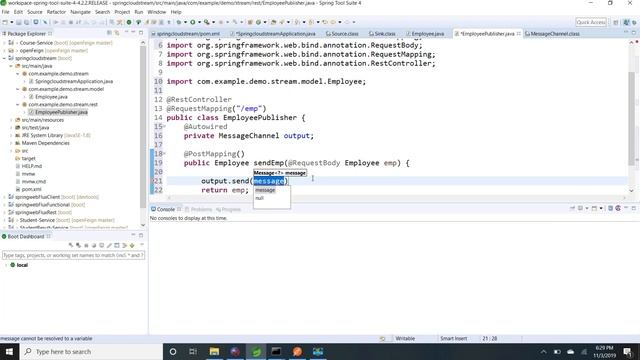Expand the Course-Service project
Viewport: 640px width, 360px height.
(4, 42)
